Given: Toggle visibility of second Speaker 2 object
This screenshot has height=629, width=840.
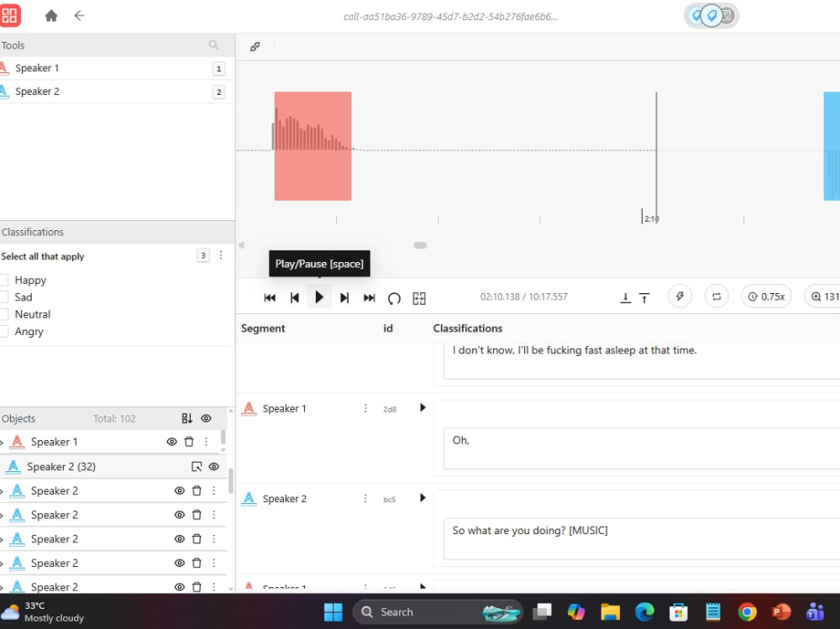Looking at the screenshot, I should [x=180, y=515].
